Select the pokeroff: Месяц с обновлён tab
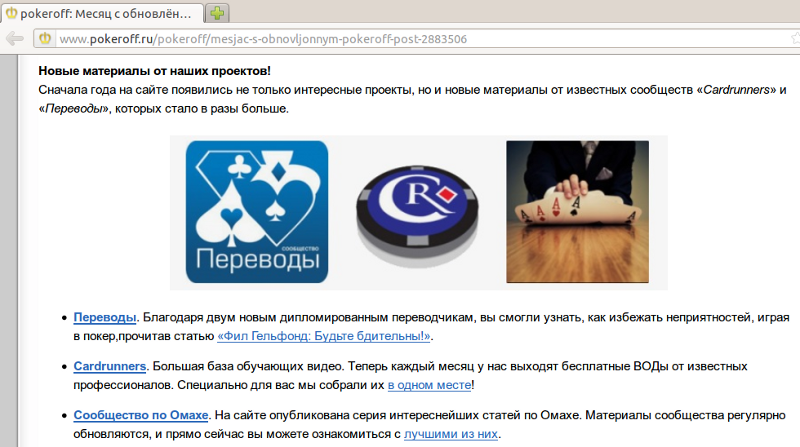 click(102, 13)
